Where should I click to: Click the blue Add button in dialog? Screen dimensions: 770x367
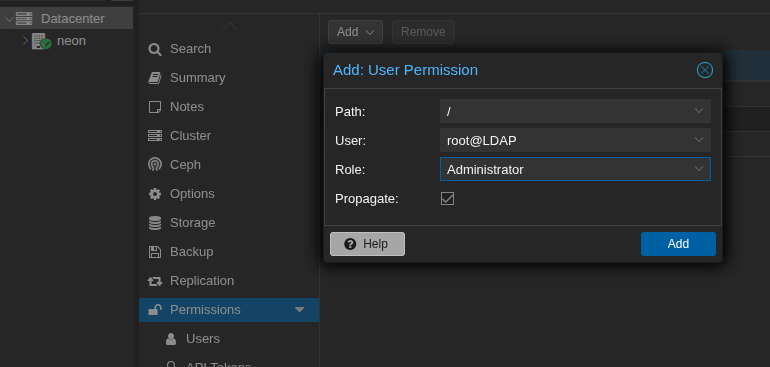(x=678, y=244)
